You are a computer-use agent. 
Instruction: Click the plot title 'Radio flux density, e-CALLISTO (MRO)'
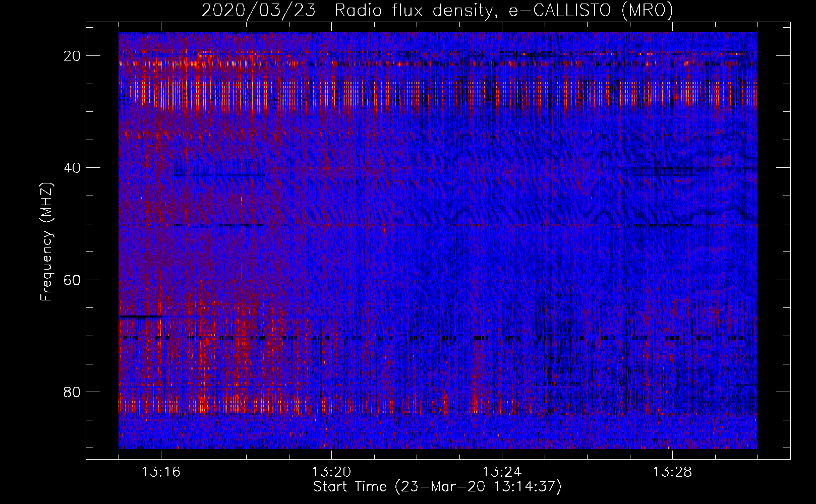[x=503, y=11]
